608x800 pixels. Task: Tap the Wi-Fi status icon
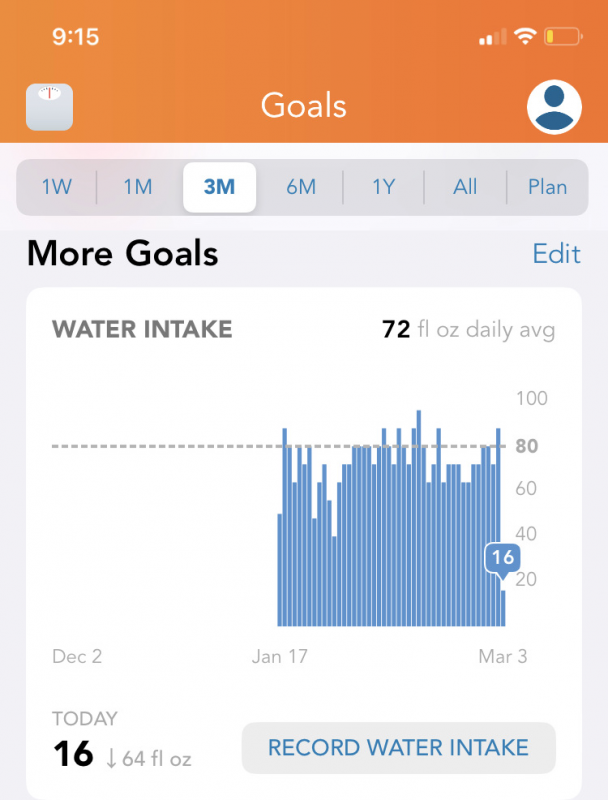(x=526, y=37)
